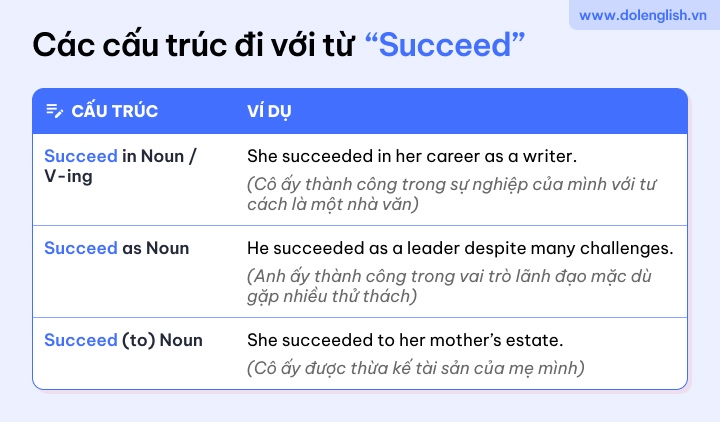
Task: Select the CẤU TRÚC column header
Action: (x=114, y=111)
